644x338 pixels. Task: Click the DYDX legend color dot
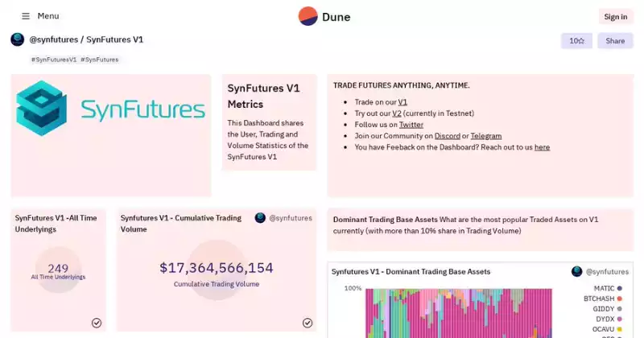pyautogui.click(x=619, y=319)
